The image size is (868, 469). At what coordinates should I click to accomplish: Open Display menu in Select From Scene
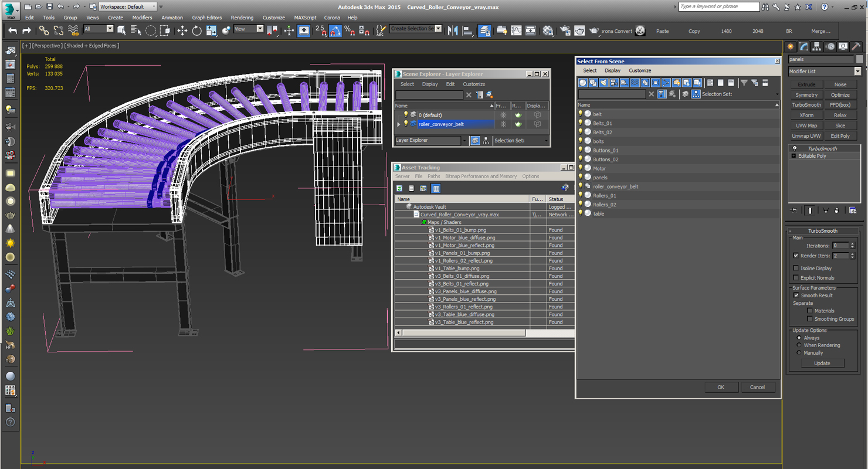point(612,70)
